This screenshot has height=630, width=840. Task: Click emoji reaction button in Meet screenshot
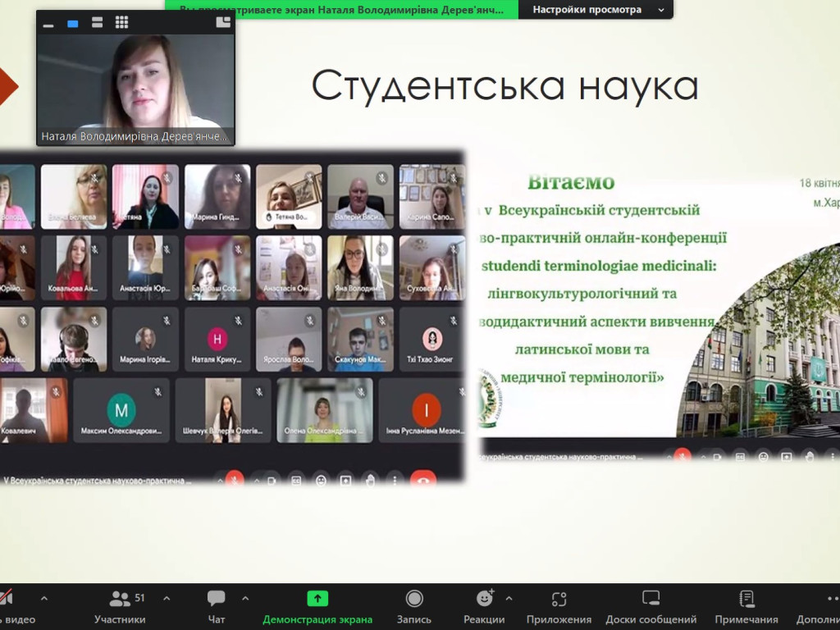click(x=321, y=481)
